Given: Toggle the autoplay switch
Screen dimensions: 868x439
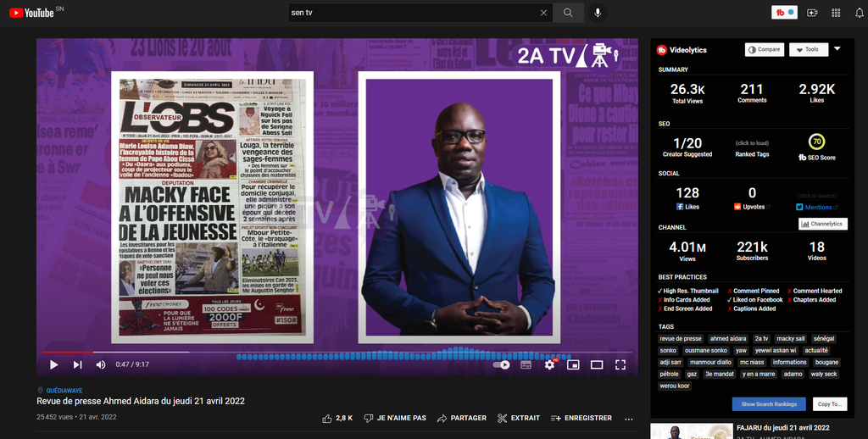Looking at the screenshot, I should [x=501, y=364].
